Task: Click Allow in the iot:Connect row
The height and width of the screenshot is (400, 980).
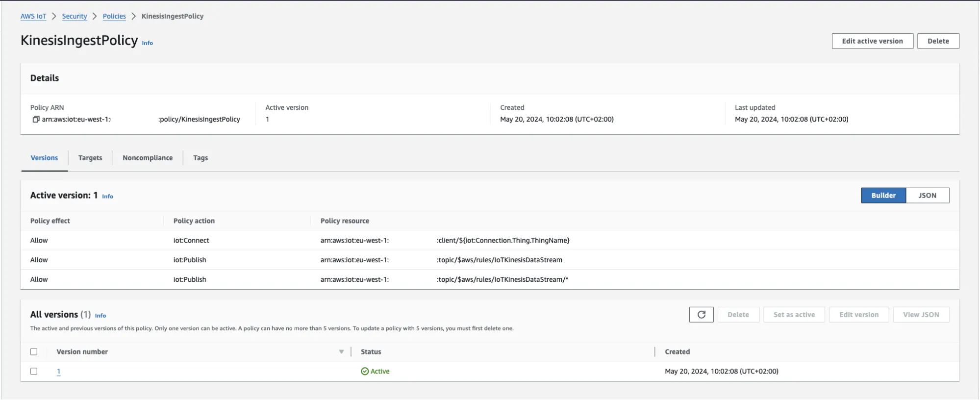Action: [x=39, y=241]
